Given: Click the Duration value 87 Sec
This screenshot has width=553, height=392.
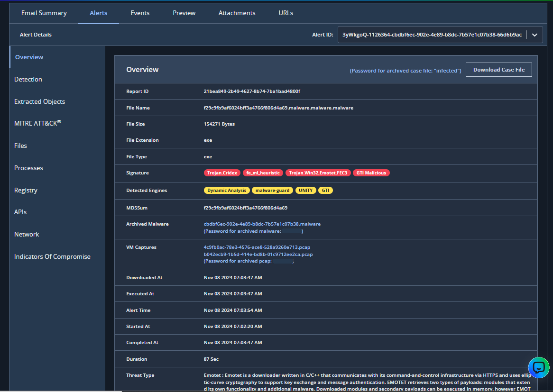Looking at the screenshot, I should [211, 359].
